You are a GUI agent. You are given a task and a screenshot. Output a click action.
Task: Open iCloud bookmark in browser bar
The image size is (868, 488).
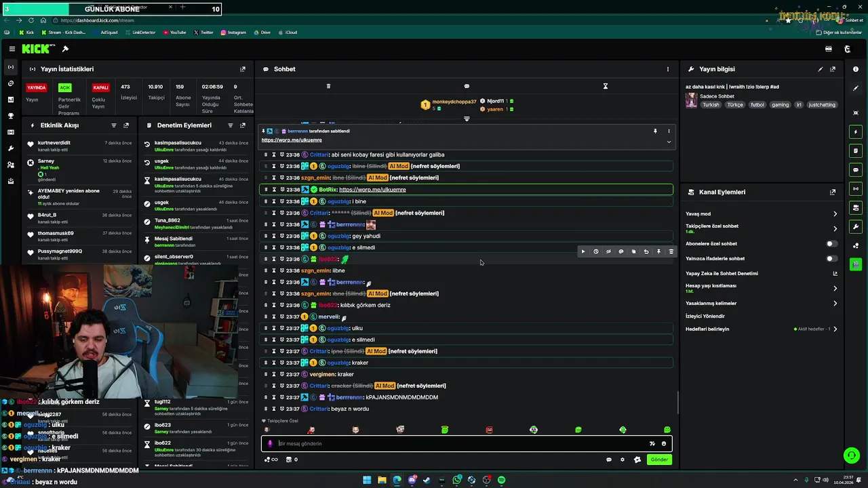point(288,32)
